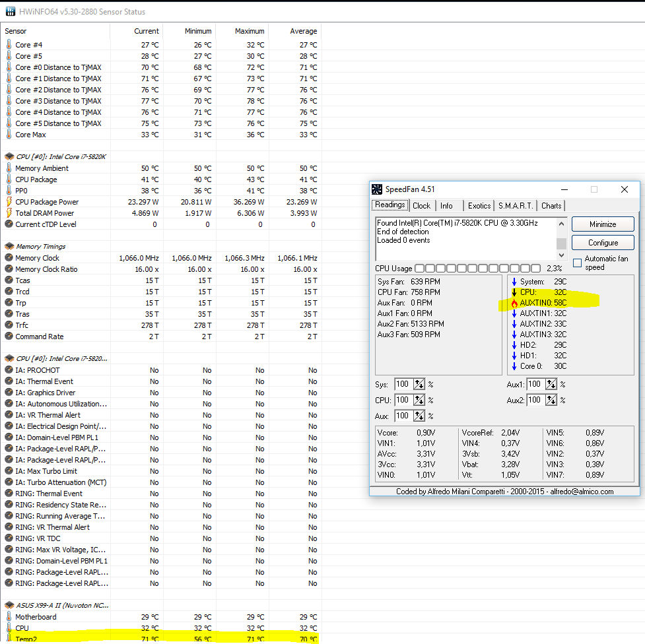
Task: Click blue arrow icon beside Core 0 temperature
Action: pyautogui.click(x=514, y=366)
